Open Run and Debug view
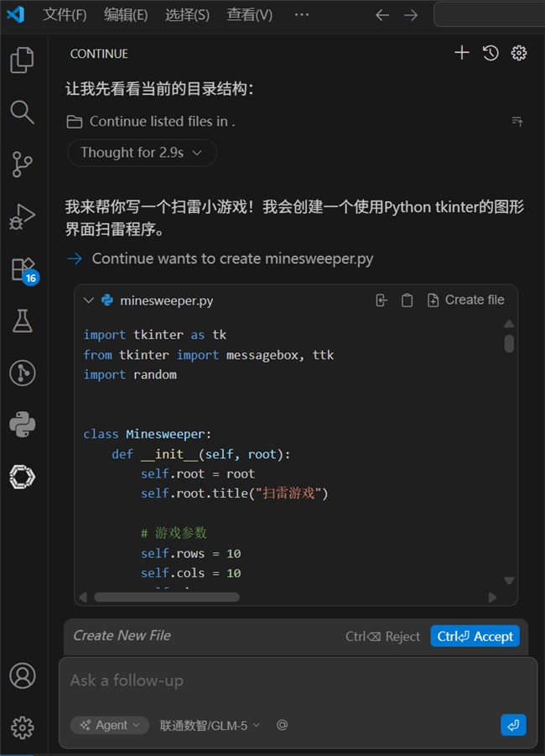 23,216
